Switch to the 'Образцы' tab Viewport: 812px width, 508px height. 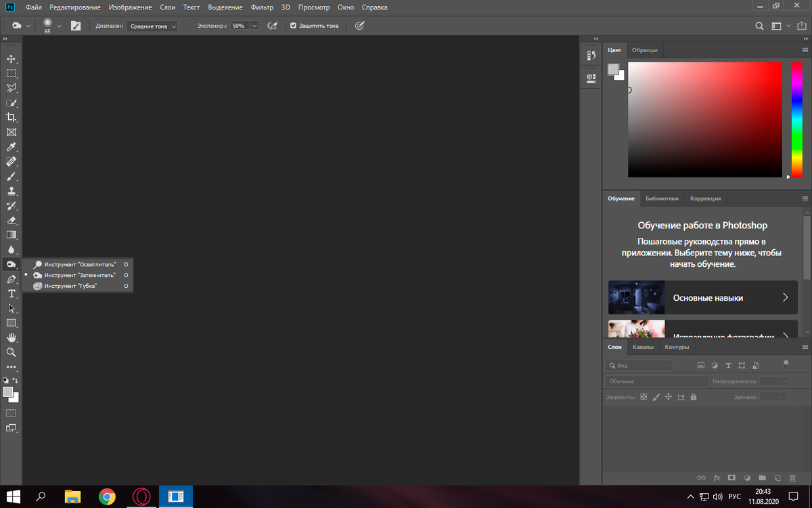tap(644, 50)
